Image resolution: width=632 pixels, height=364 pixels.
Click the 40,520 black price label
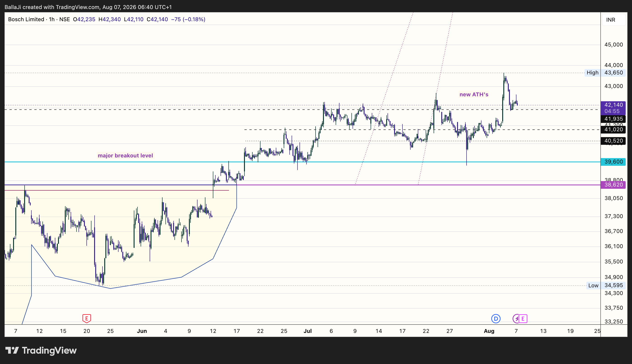coord(613,141)
